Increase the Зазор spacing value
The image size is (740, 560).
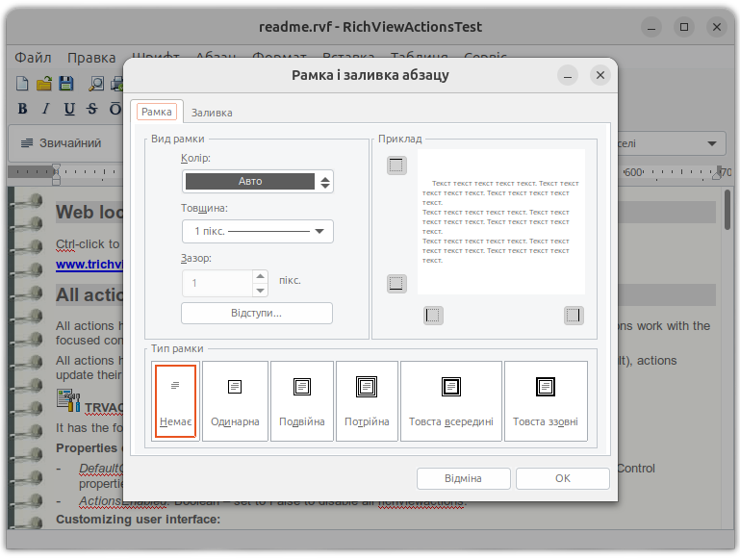(x=260, y=276)
